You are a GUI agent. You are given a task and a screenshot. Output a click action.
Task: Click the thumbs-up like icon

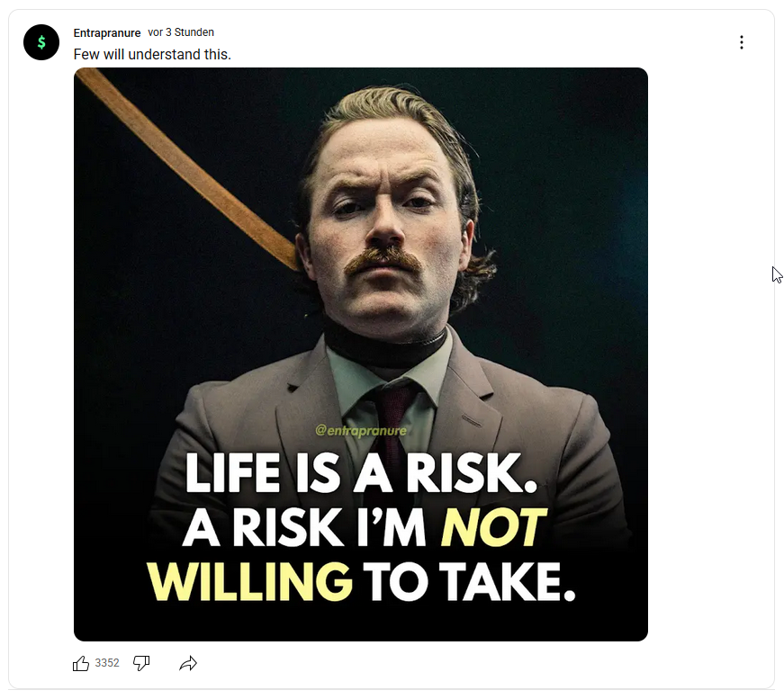(x=80, y=663)
